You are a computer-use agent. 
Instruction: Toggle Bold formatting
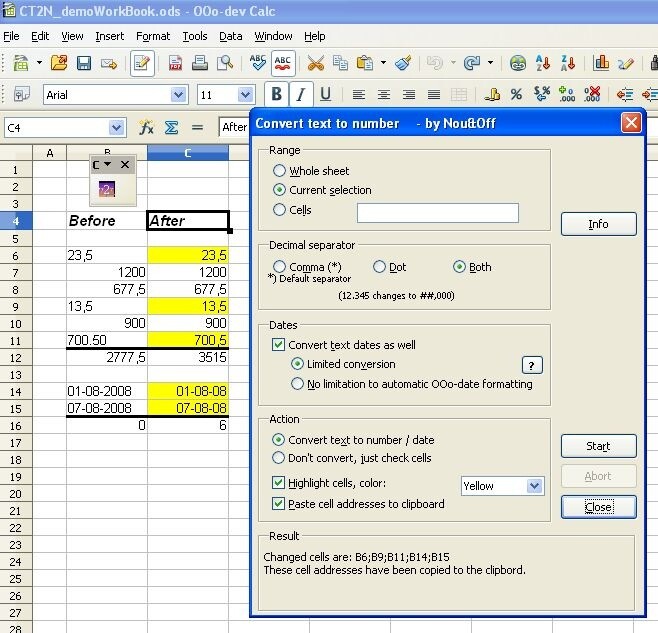[277, 94]
